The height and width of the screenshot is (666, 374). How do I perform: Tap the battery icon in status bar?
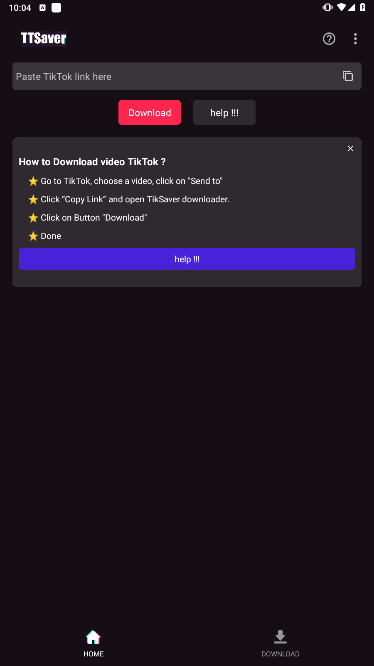pos(363,7)
